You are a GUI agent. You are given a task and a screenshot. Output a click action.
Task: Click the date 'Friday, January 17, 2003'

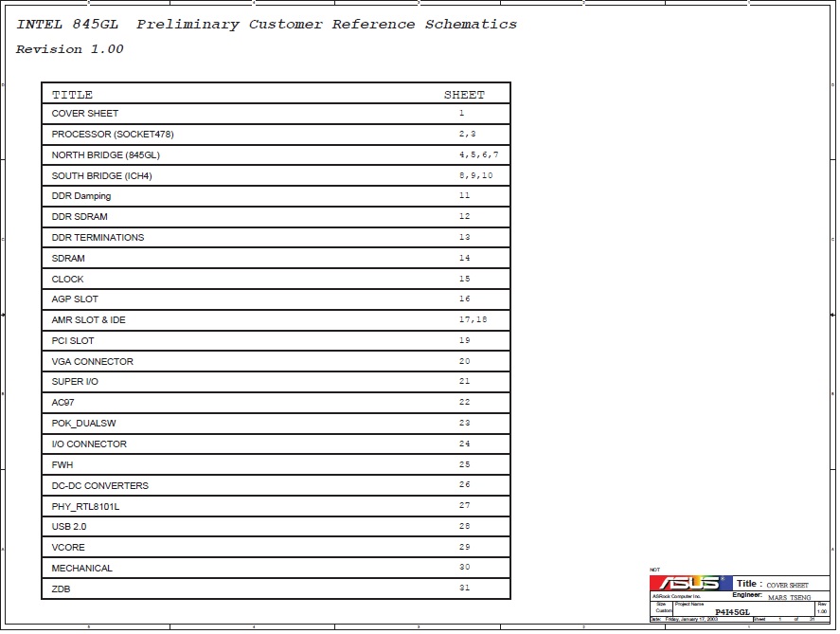pyautogui.click(x=691, y=620)
